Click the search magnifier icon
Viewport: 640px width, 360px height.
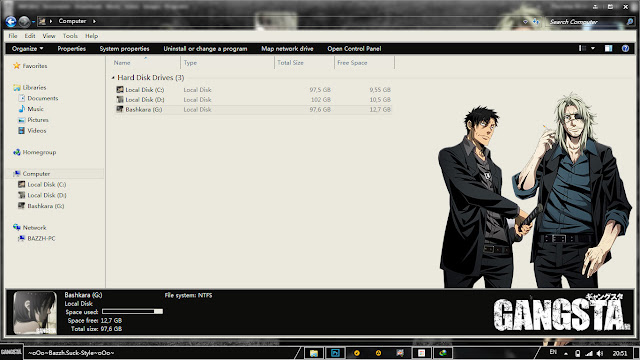click(x=630, y=22)
